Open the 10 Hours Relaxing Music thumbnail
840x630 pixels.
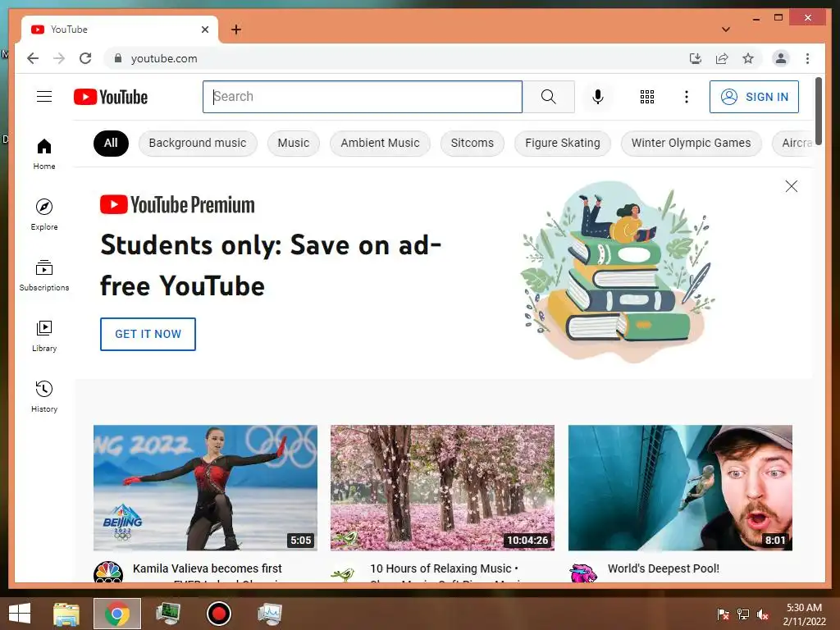442,487
